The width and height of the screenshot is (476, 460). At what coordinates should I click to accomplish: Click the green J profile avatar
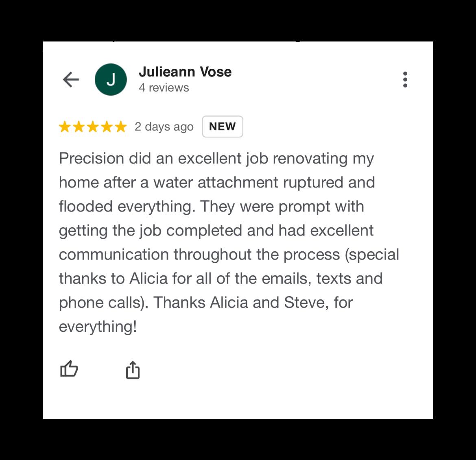point(111,79)
